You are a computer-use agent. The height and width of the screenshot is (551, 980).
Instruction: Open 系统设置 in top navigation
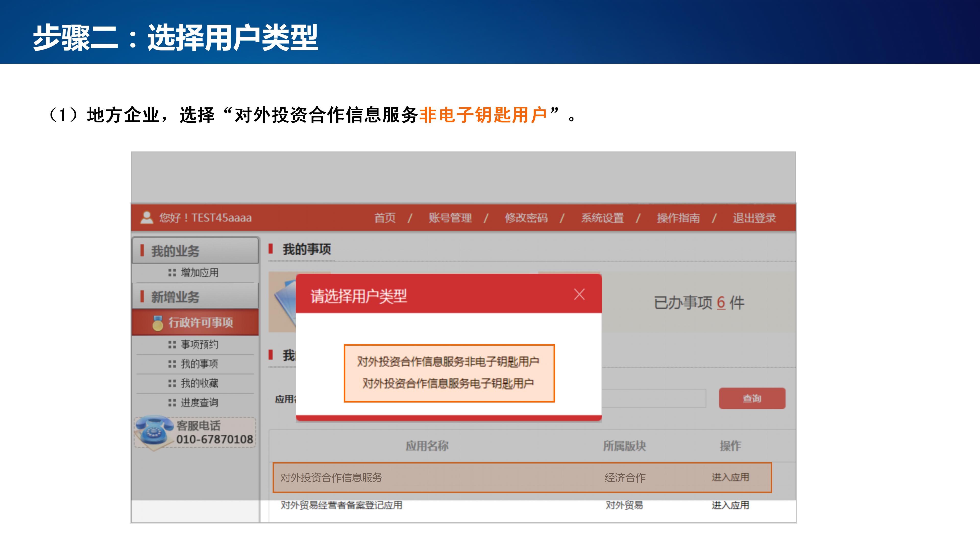[x=602, y=218]
